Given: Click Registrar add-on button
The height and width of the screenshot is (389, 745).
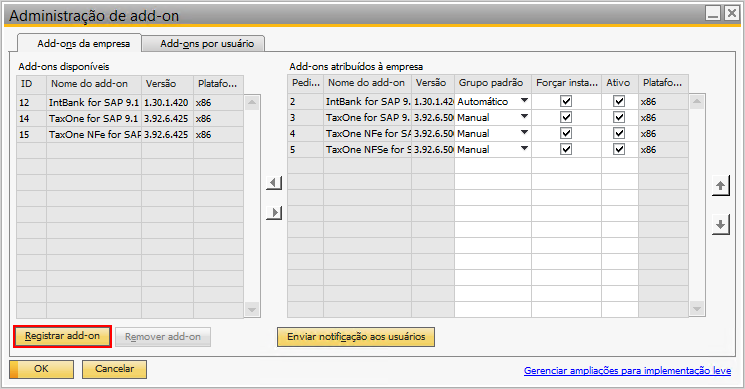Looking at the screenshot, I should click(x=62, y=336).
